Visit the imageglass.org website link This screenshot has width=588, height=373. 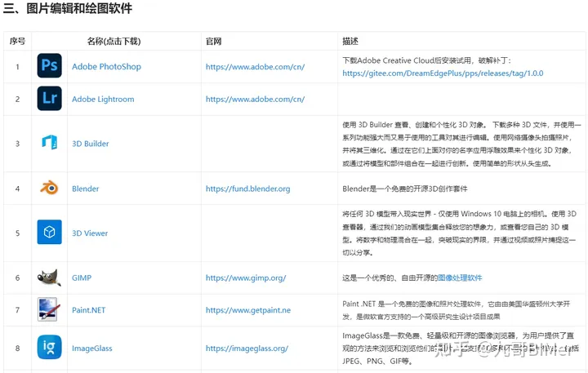pyautogui.click(x=247, y=349)
